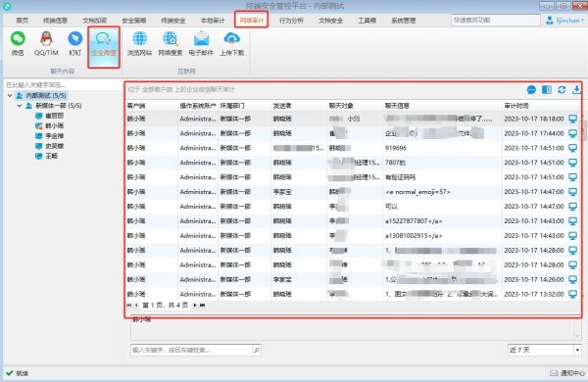
Task: Click monitor icon on the 7807的 row
Action: click(x=572, y=163)
